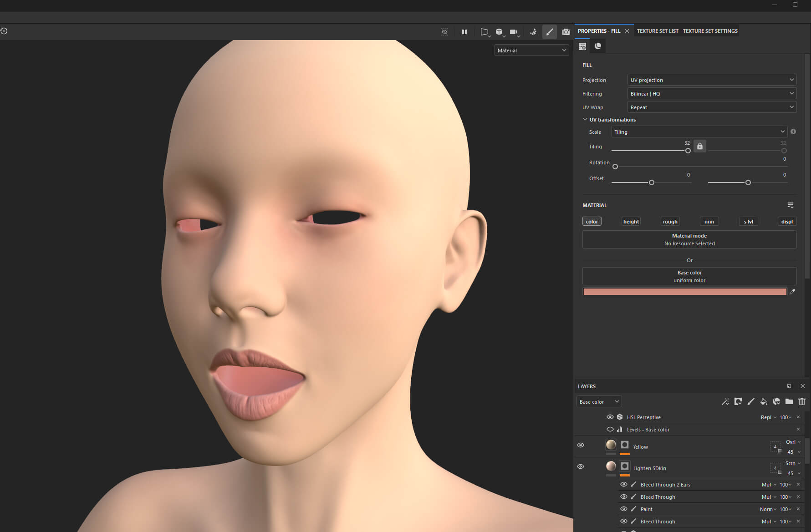
Task: Click the Material mode resource button
Action: pos(689,239)
